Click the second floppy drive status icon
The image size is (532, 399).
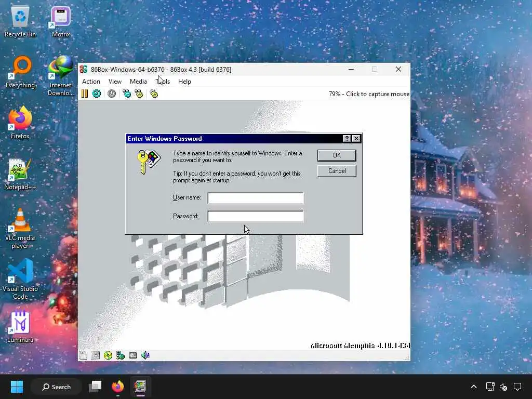pos(96,355)
